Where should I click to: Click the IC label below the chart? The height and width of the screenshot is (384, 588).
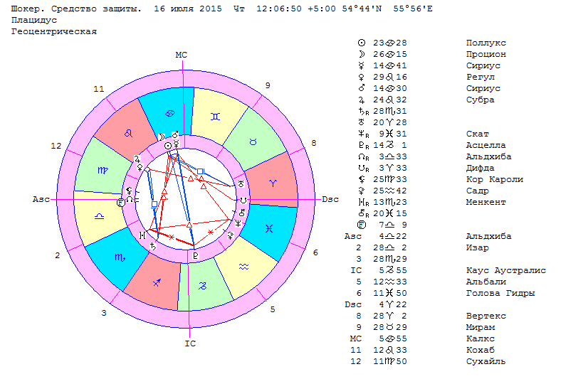(189, 343)
